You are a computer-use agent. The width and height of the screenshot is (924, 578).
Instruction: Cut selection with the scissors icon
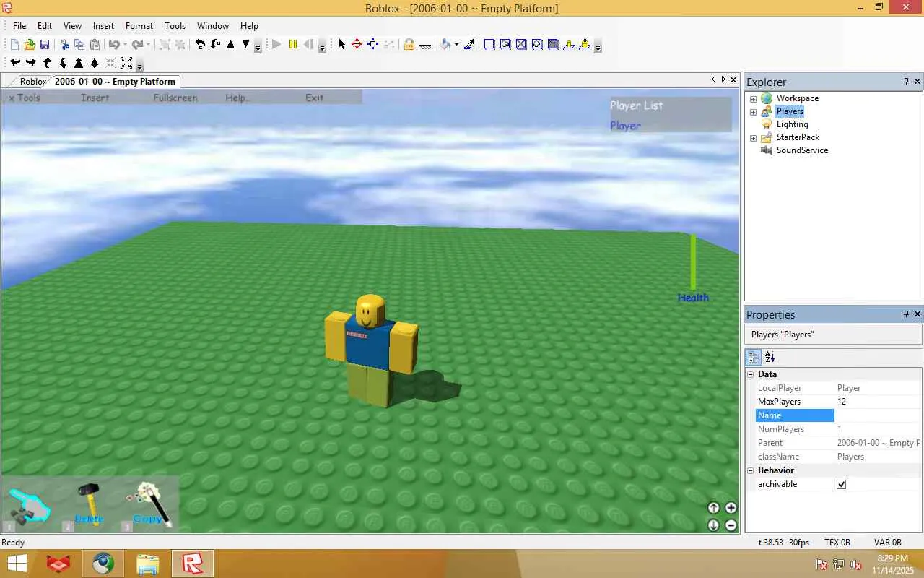65,45
